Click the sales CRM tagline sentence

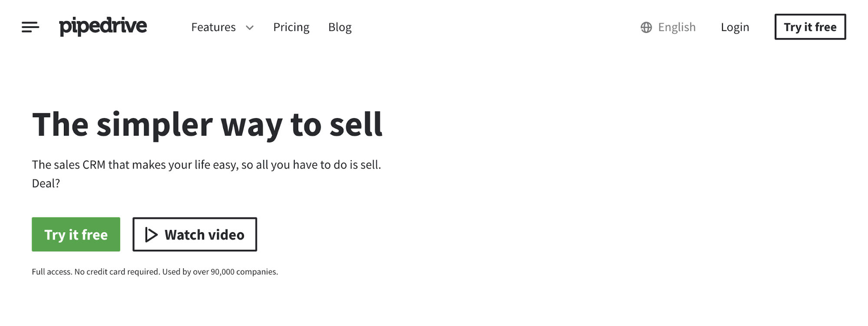click(206, 165)
